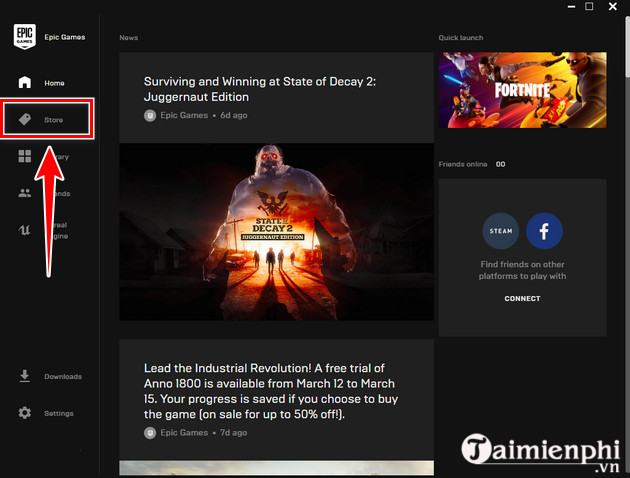This screenshot has height=478, width=630.
Task: Maximize the launcher window
Action: pyautogui.click(x=589, y=6)
